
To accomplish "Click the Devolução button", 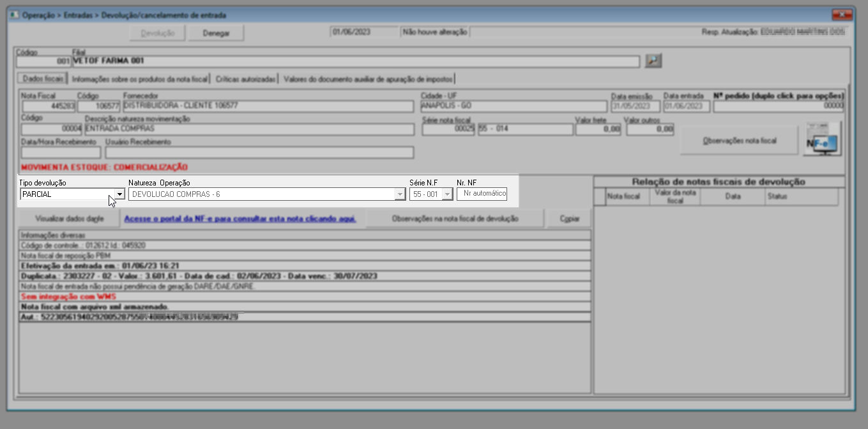I will coord(157,33).
